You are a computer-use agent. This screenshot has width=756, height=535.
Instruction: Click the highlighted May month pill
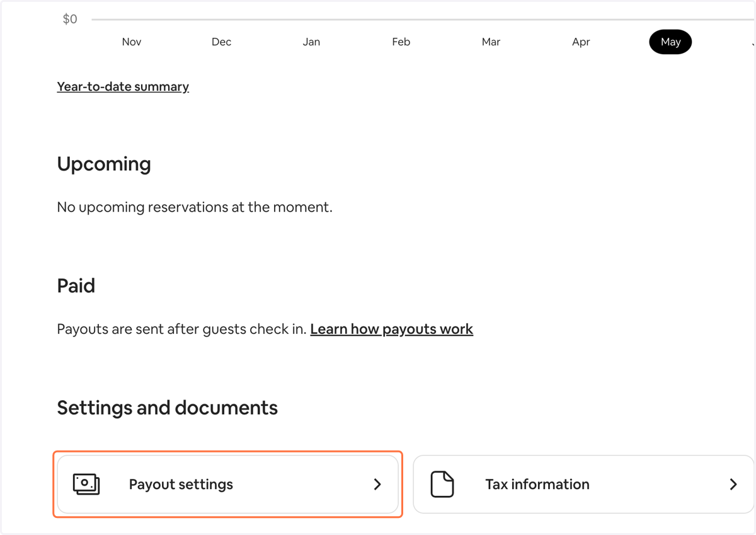tap(670, 42)
